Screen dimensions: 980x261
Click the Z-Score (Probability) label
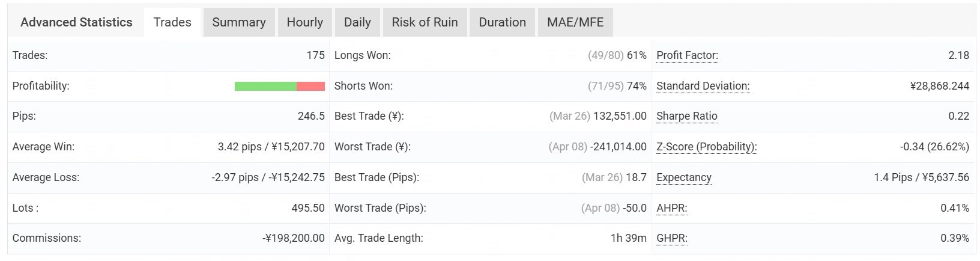coord(706,147)
